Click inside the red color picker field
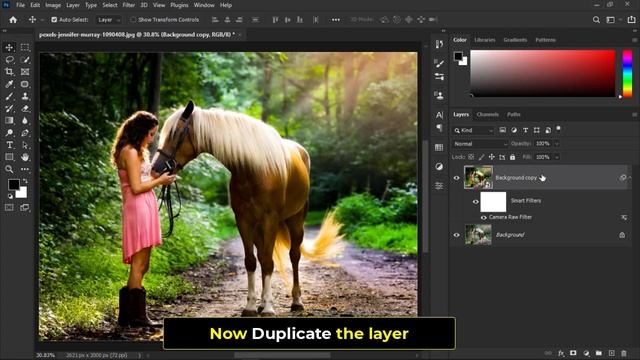The width and height of the screenshot is (640, 360). [x=543, y=73]
